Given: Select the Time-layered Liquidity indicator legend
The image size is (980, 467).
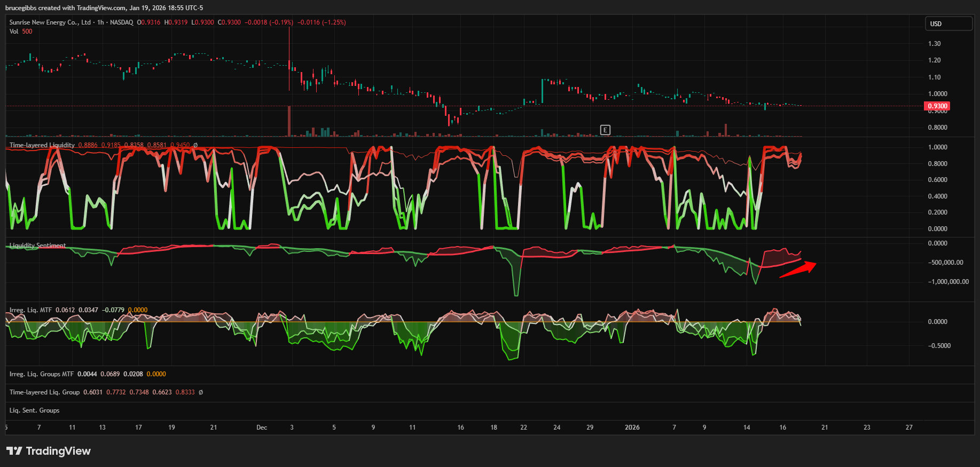Looking at the screenshot, I should point(42,145).
